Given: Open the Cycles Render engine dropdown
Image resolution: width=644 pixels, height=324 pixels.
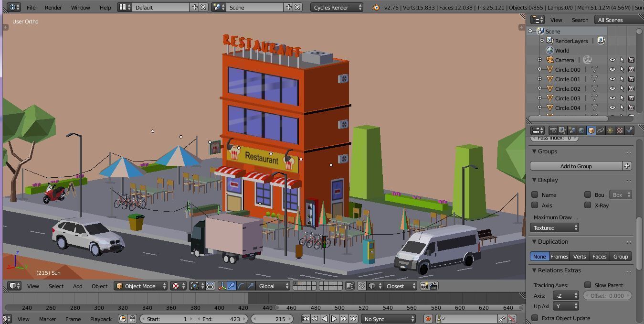Looking at the screenshot, I should click(x=337, y=7).
